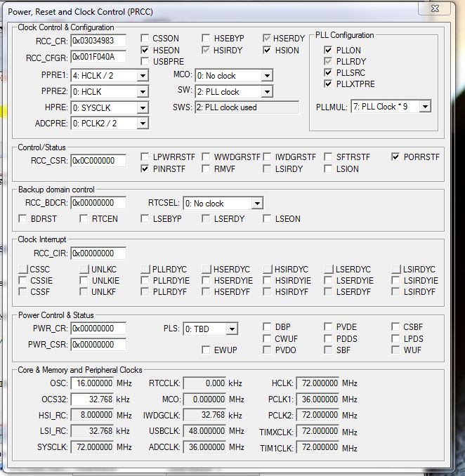The image size is (465, 476).
Task: Click the RCC_CR register field
Action: pos(98,41)
